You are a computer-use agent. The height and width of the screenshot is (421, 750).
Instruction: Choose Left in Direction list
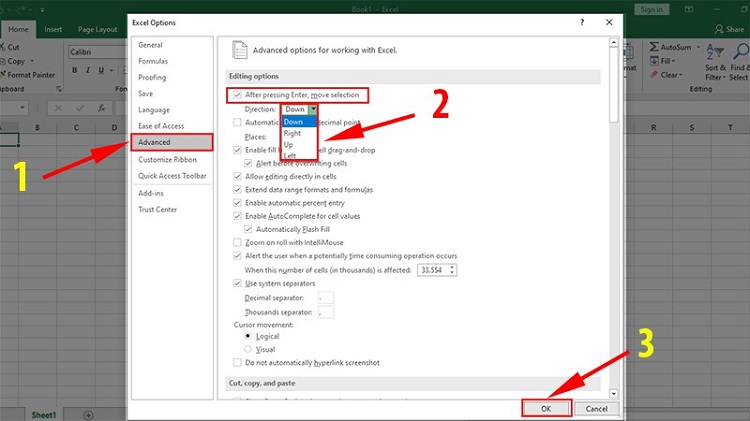299,155
